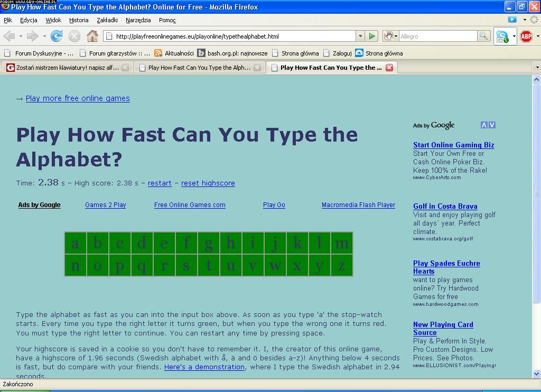541x392 pixels.
Task: Click the 'Zakończono' status bar text
Action: click(18, 384)
